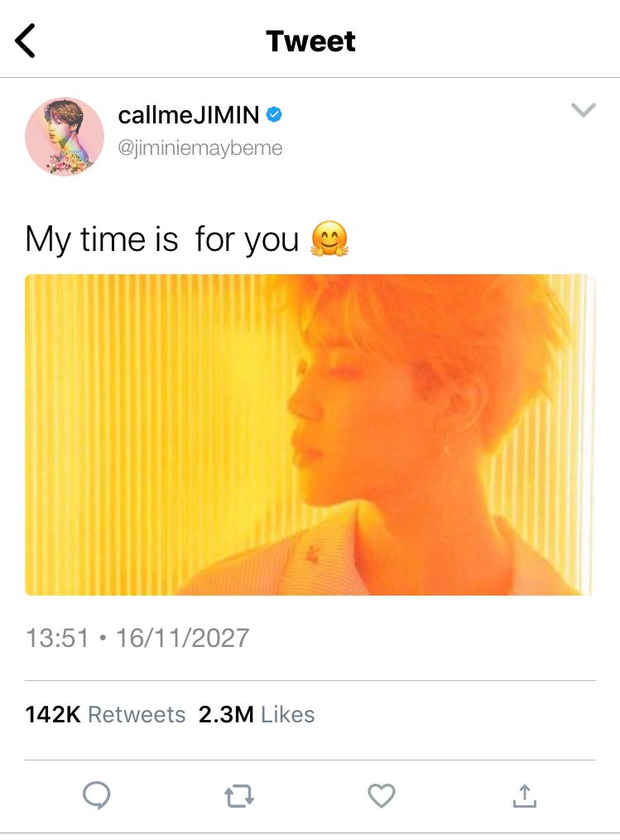620x840 pixels.
Task: View the Retweets list label
Action: coord(137,714)
